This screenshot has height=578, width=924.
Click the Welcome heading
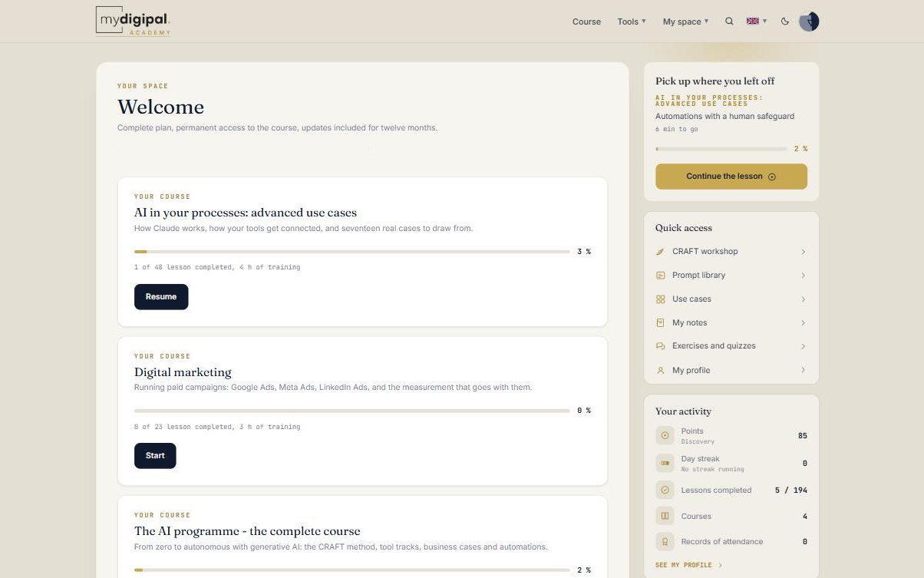(x=160, y=107)
